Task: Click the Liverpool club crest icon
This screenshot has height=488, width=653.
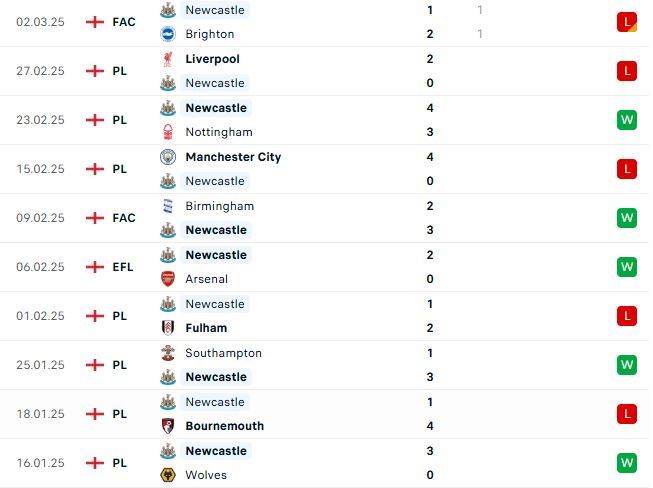Action: tap(168, 59)
